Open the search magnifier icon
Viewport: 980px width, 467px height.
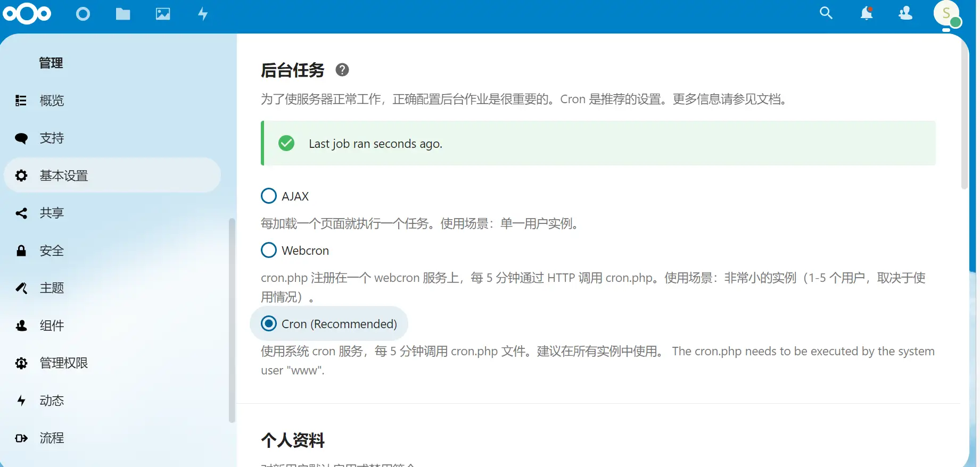[x=826, y=13]
